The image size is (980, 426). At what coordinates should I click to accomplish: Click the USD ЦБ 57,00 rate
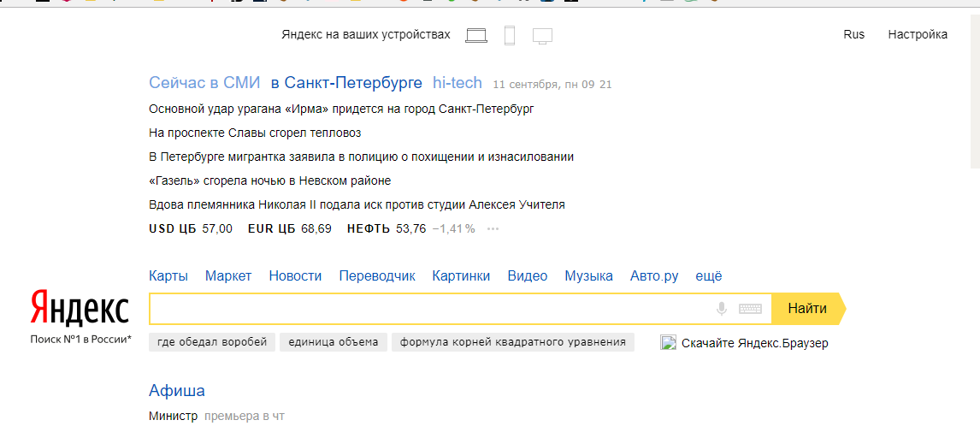(191, 229)
